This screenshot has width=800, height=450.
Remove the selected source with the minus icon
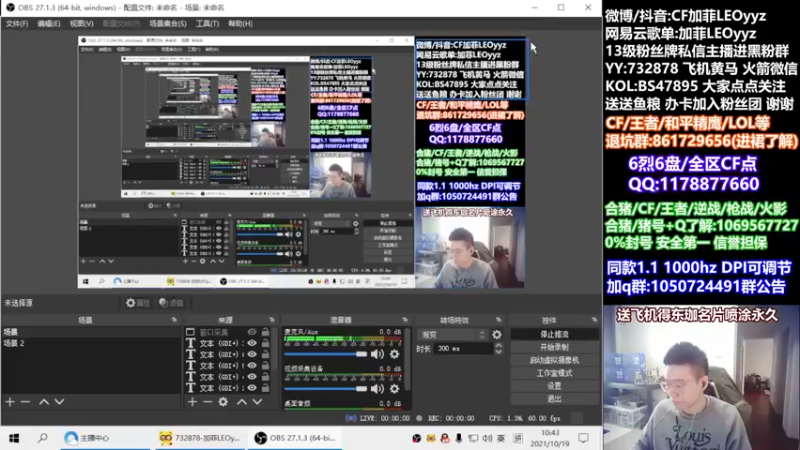(x=207, y=402)
